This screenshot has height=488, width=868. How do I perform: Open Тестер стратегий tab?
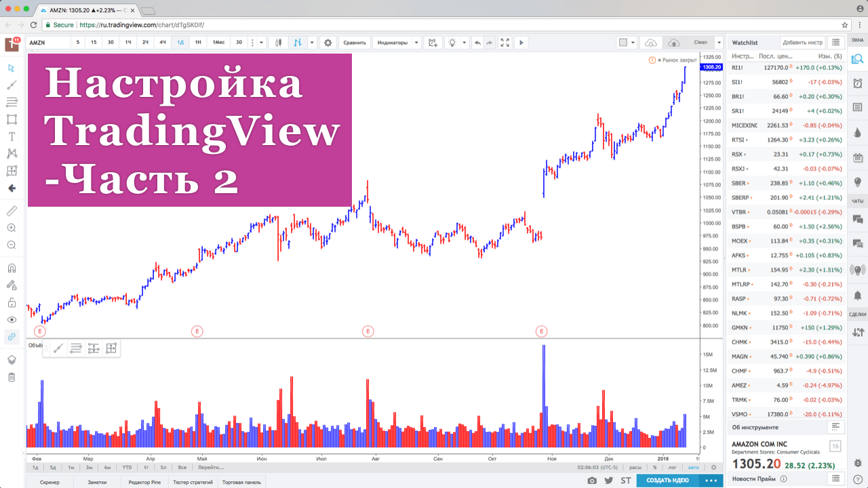point(193,482)
